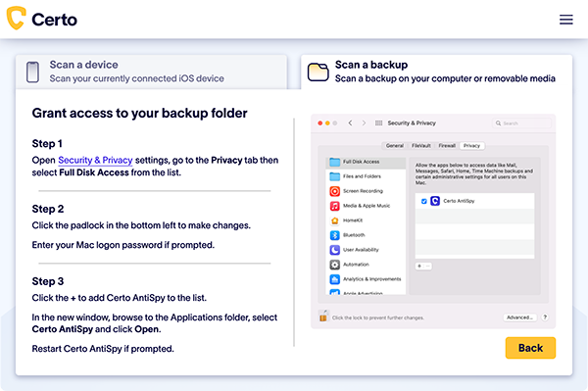
Task: Select the Scan a device tab
Action: [x=151, y=72]
